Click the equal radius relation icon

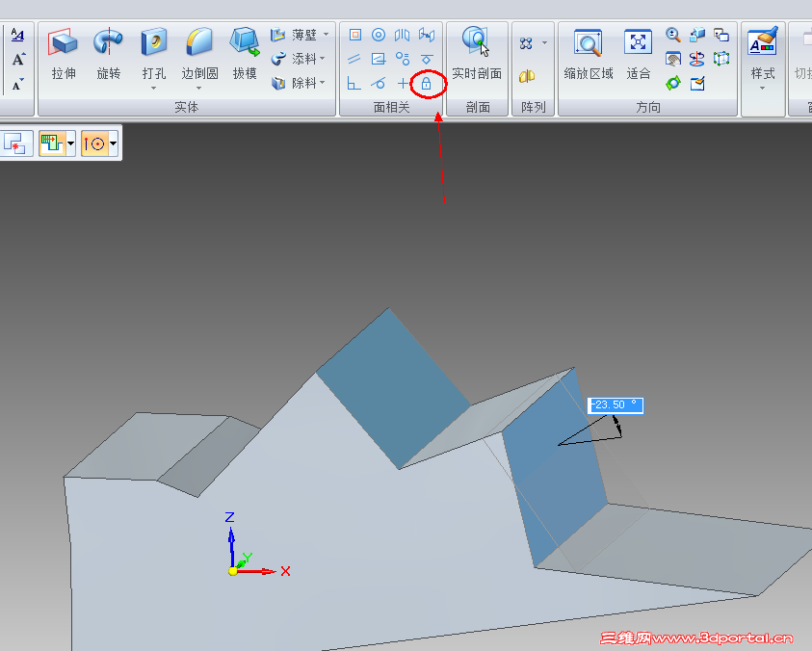[403, 59]
